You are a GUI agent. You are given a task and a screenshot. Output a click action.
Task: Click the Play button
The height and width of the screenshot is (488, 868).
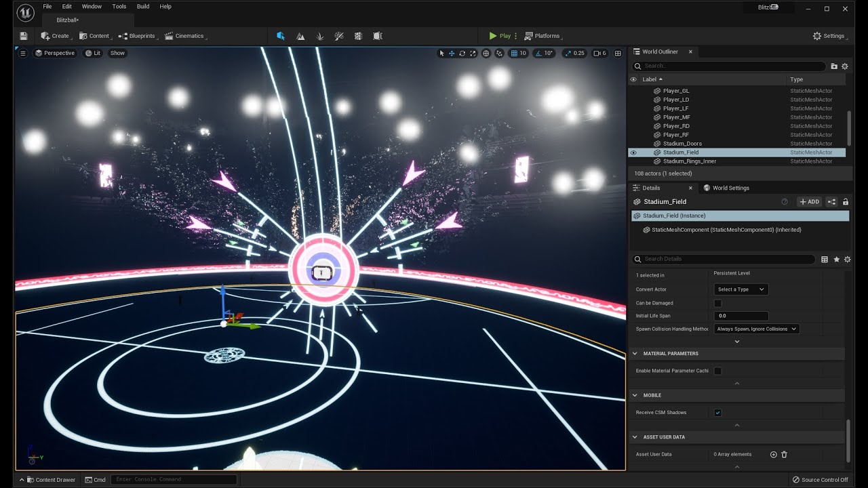[x=500, y=36]
